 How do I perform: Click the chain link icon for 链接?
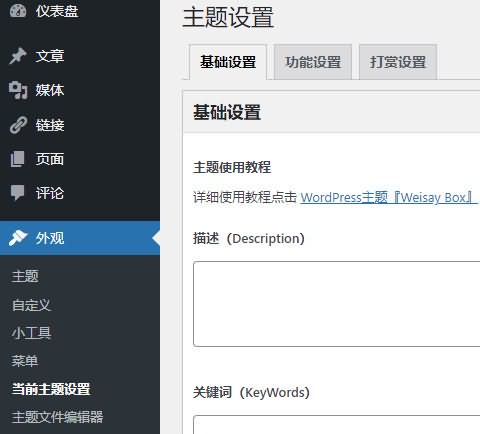(18, 125)
